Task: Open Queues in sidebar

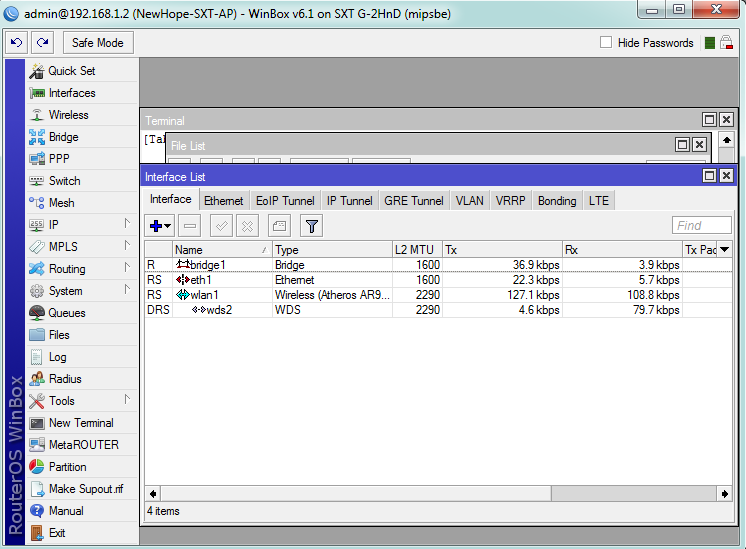Action: click(82, 313)
